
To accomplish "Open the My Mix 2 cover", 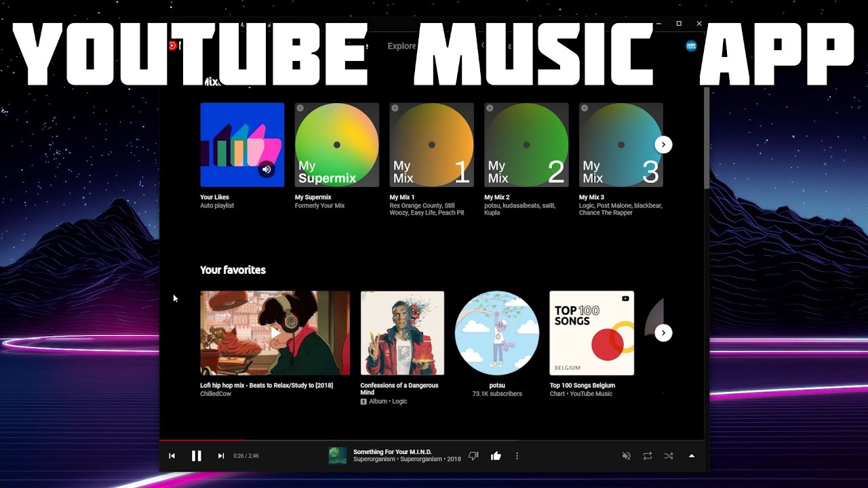I will click(526, 145).
